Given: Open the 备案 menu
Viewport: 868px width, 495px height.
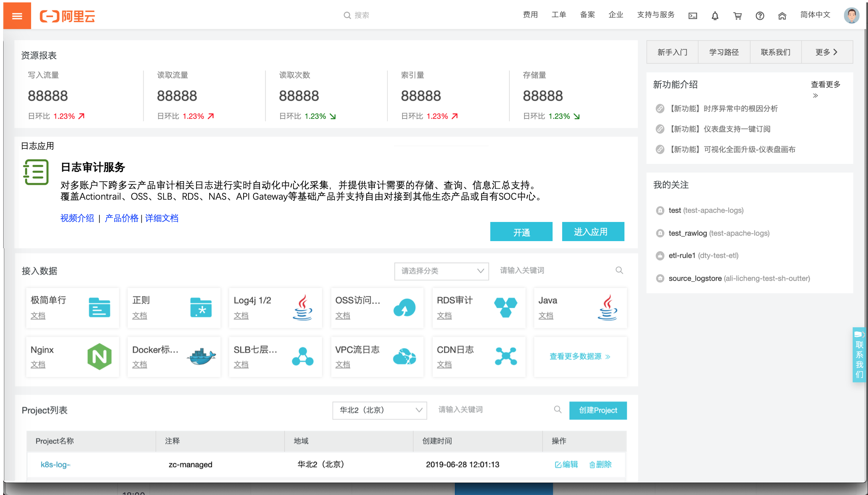Looking at the screenshot, I should click(x=587, y=15).
